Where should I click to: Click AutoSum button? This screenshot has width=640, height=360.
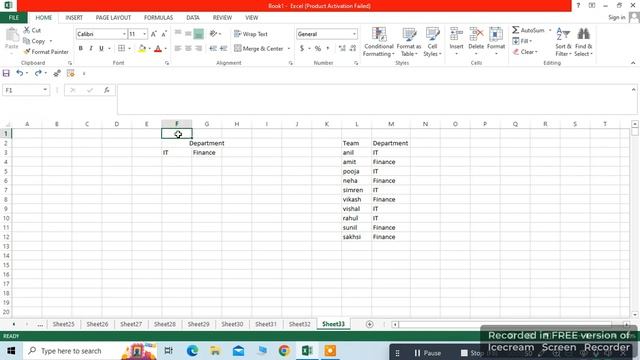(529, 30)
